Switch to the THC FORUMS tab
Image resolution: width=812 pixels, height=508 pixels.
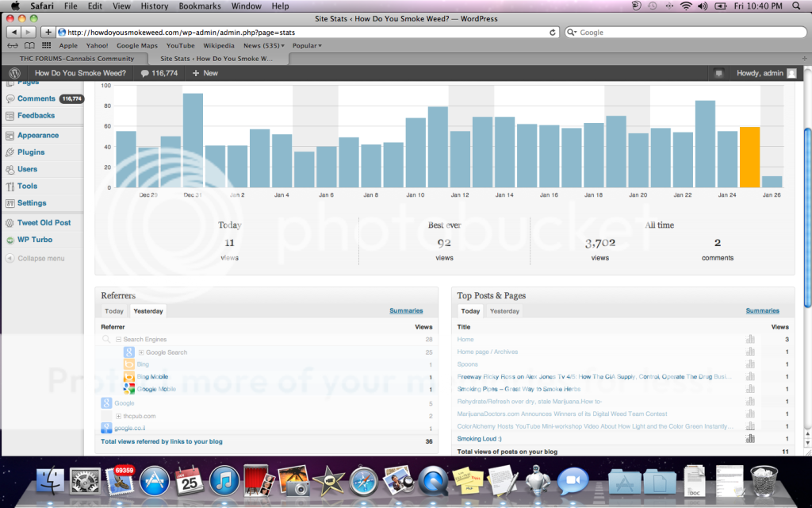coord(77,59)
